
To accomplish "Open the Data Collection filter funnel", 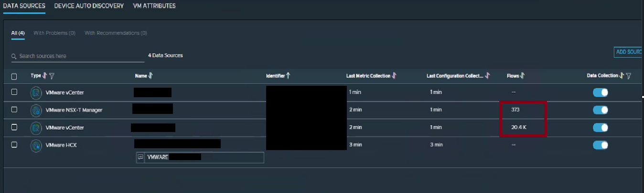I will pos(629,76).
